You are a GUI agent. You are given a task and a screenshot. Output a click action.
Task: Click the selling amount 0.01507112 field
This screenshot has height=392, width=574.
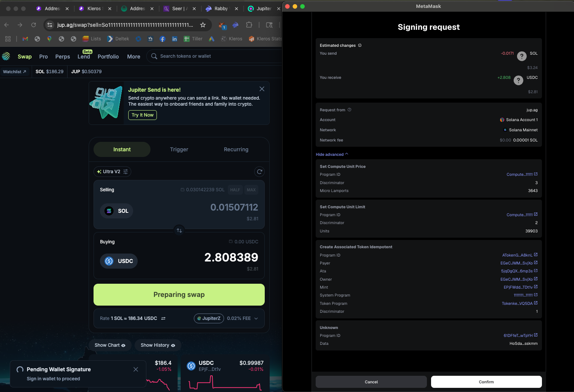[x=234, y=207]
